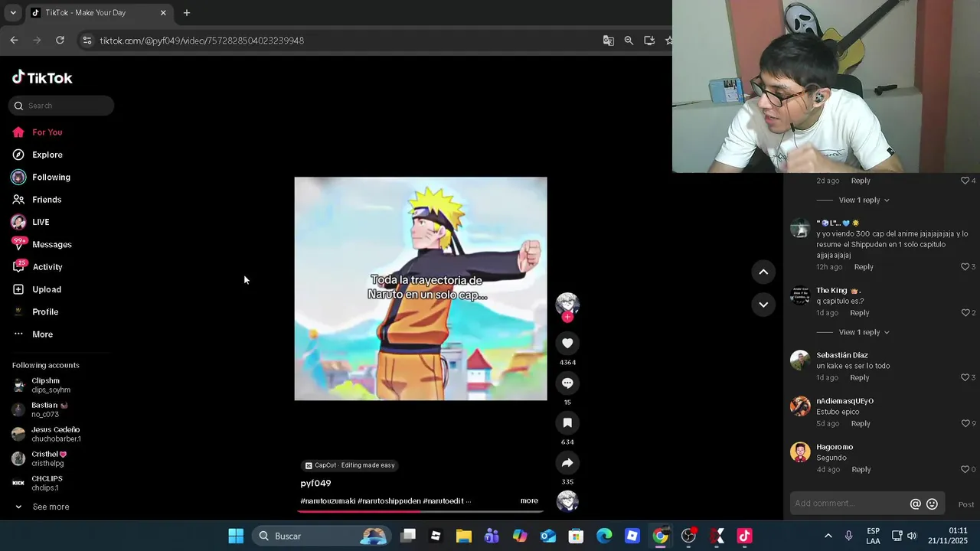Click the Upload plus icon

coord(18,289)
